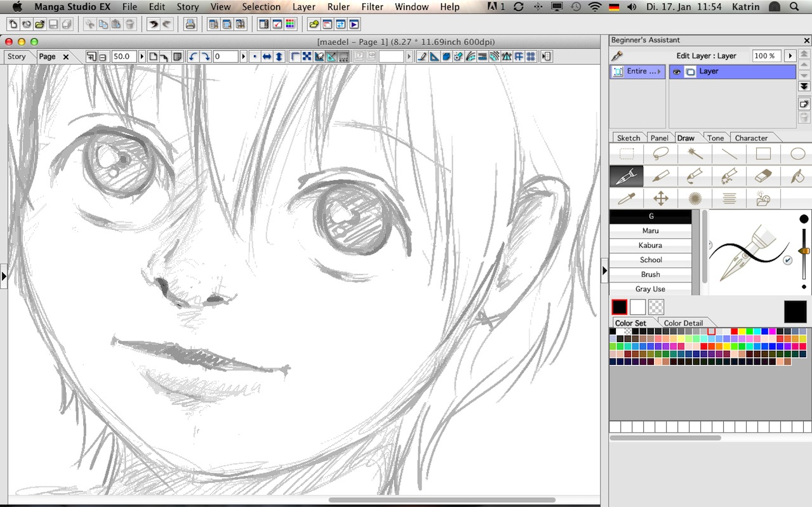Open the layer opacity 100 % arrow

tap(790, 56)
